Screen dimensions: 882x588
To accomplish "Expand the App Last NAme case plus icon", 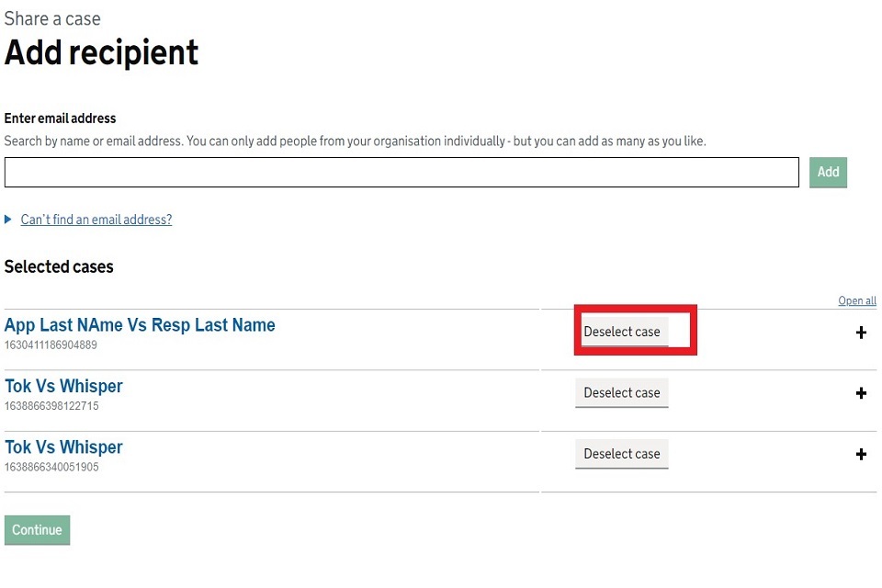I will coord(861,333).
